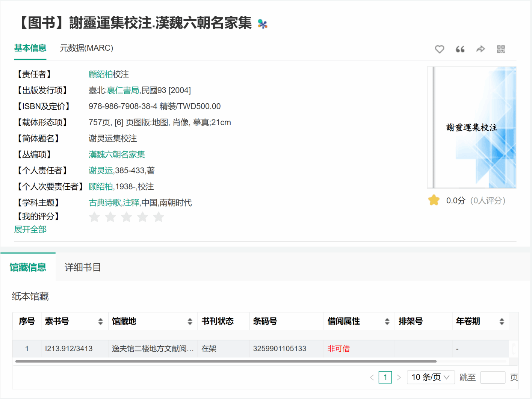Viewport: 532px width, 399px height.
Task: Sort by 借阅属性 column arrows
Action: pyautogui.click(x=387, y=322)
